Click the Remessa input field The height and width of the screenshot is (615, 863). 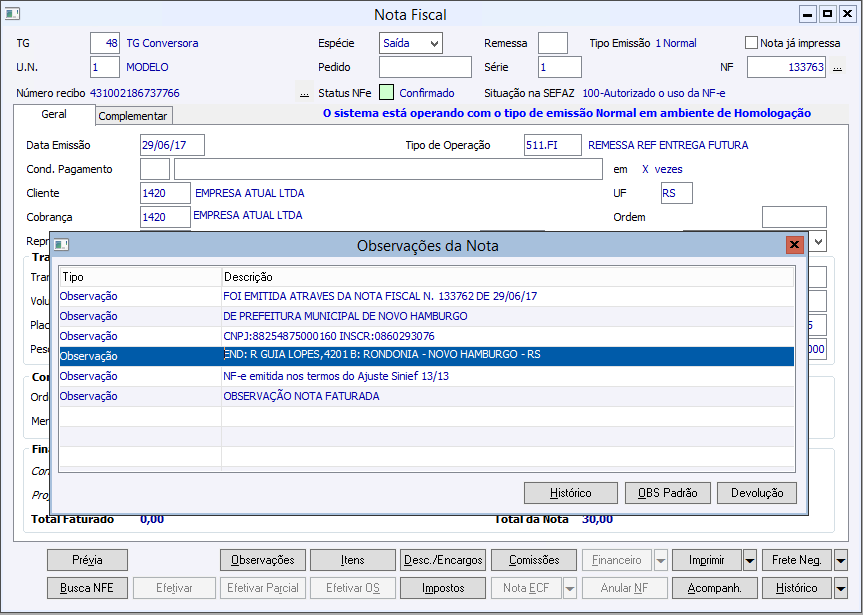(553, 43)
